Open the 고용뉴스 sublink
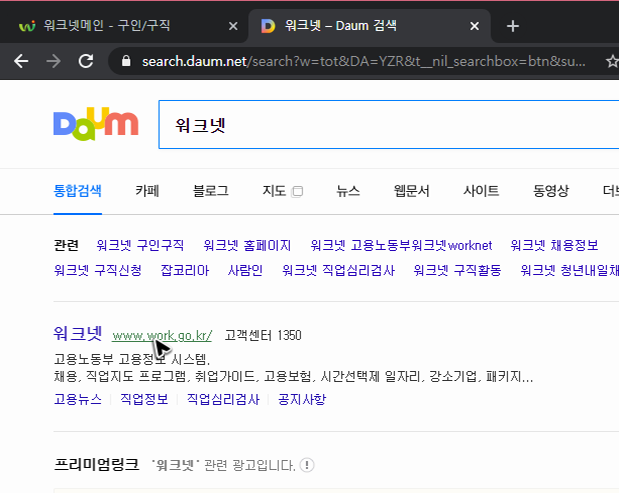 (x=78, y=399)
